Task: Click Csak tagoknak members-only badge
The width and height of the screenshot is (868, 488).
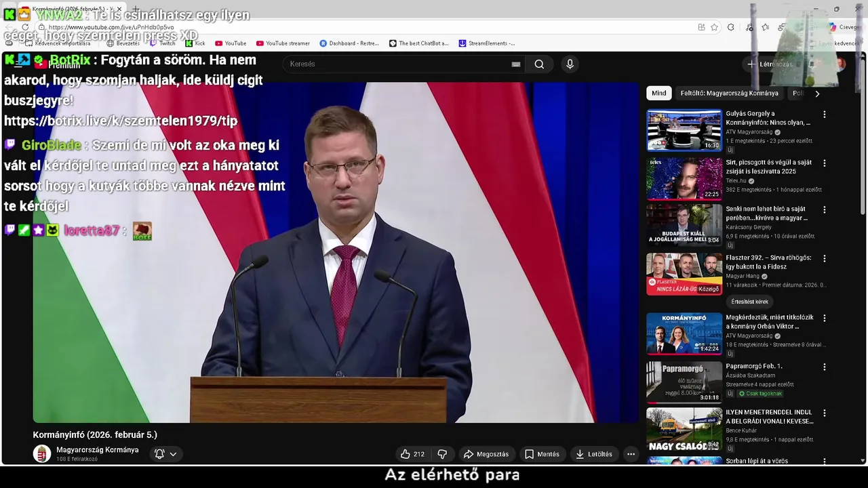Action: click(760, 394)
